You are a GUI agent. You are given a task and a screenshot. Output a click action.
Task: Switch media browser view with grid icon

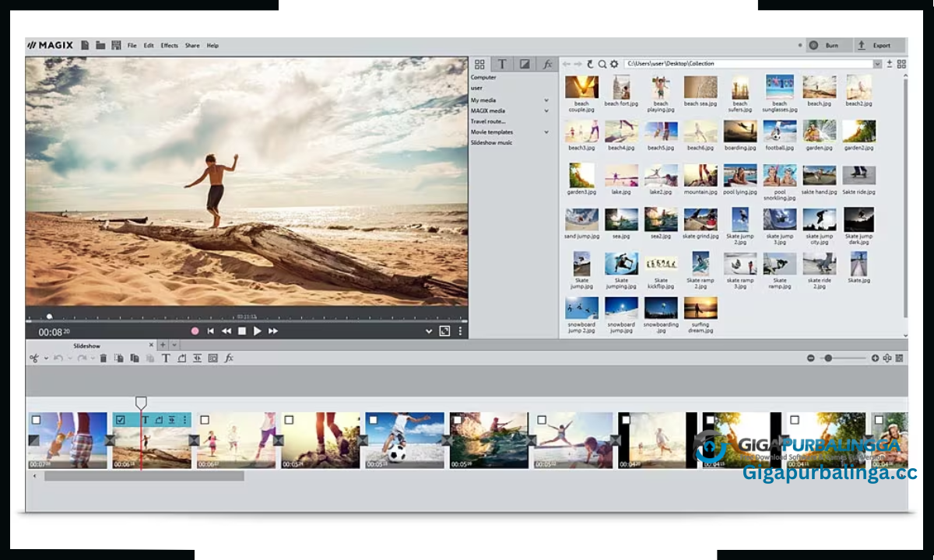click(901, 64)
